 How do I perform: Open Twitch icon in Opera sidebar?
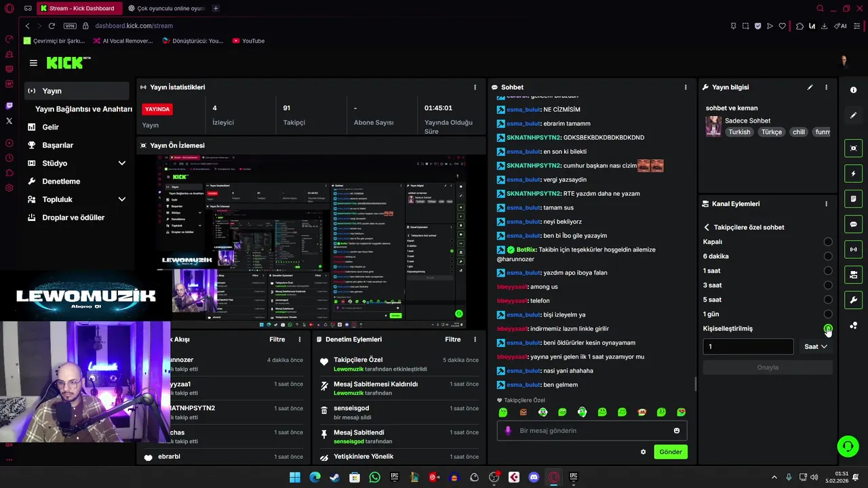coord(9,106)
